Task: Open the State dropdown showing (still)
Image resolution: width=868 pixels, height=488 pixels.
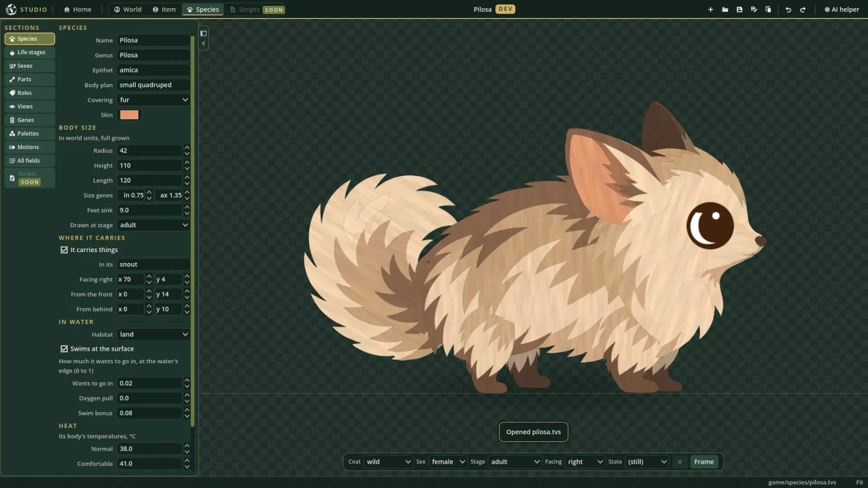Action: [x=647, y=462]
